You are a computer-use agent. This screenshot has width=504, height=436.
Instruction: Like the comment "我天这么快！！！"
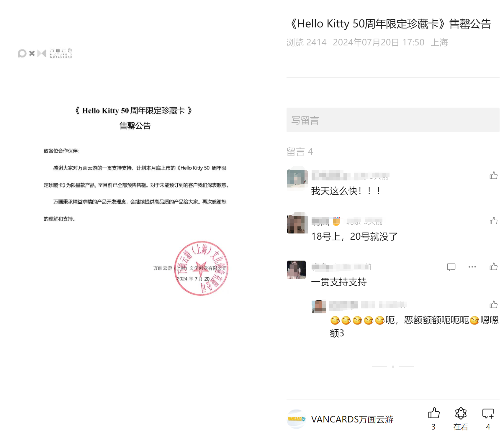coord(493,175)
